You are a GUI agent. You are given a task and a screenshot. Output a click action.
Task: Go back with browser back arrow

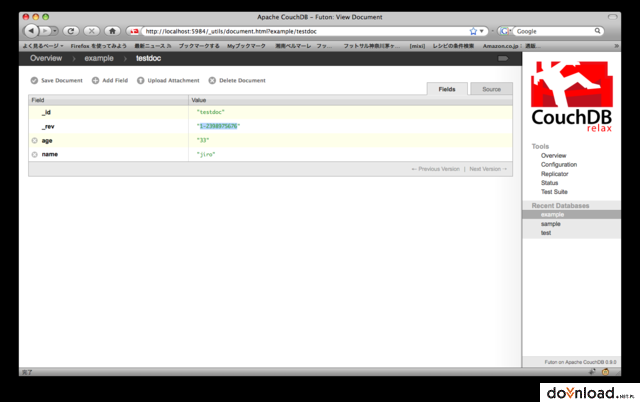tap(31, 31)
